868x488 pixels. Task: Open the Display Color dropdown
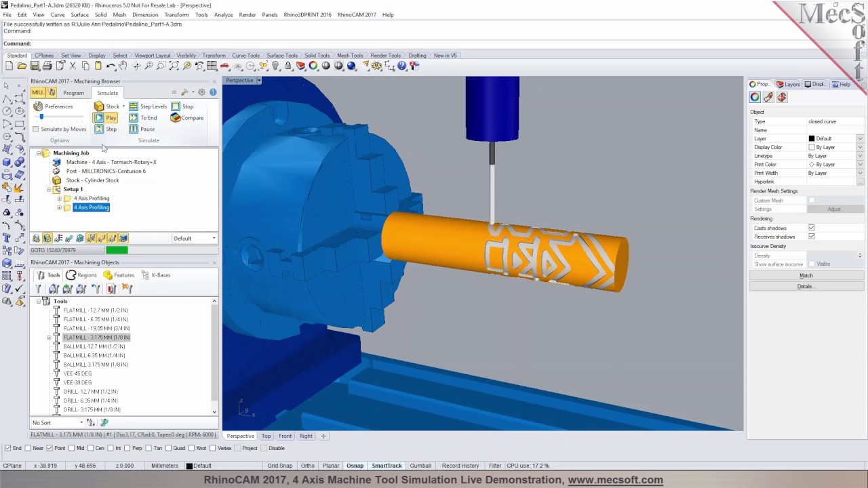[x=860, y=147]
